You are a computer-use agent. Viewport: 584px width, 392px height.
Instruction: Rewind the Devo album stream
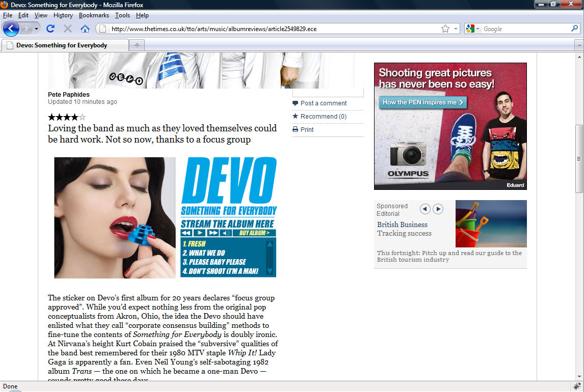[x=186, y=233]
